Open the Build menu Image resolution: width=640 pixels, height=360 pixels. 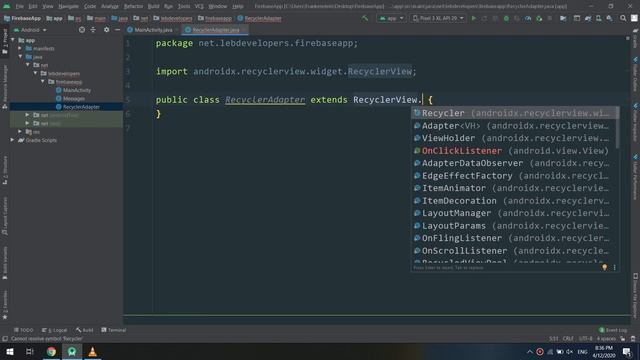tap(153, 7)
